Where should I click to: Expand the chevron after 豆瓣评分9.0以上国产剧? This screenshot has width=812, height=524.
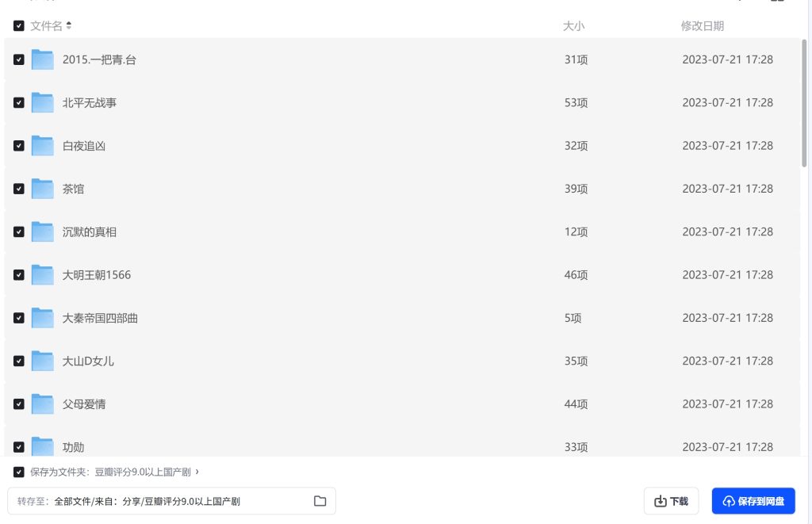pyautogui.click(x=197, y=472)
